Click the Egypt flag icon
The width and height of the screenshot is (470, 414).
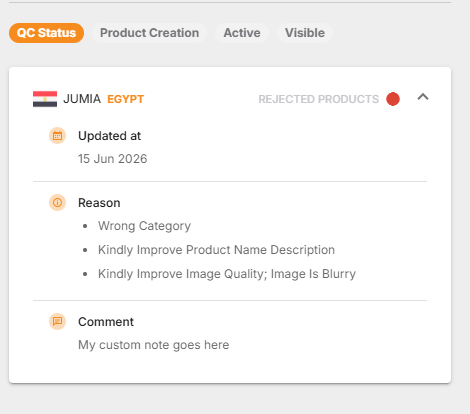coord(45,99)
